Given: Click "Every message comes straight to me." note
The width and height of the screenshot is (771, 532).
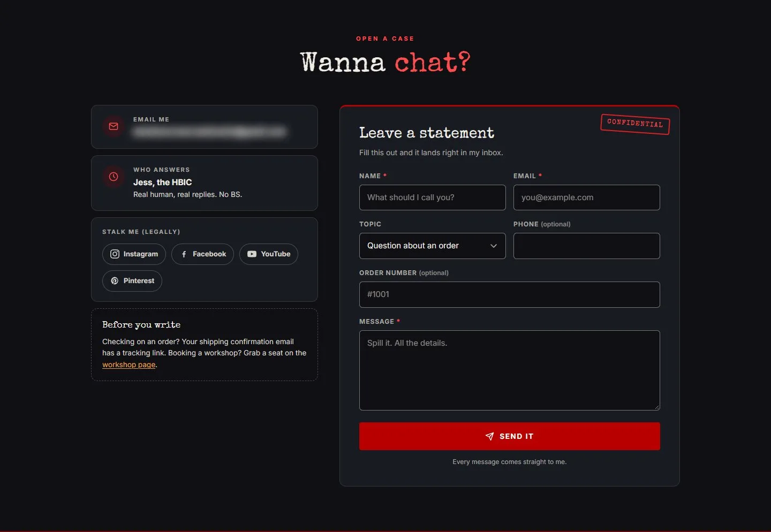Looking at the screenshot, I should coord(510,462).
